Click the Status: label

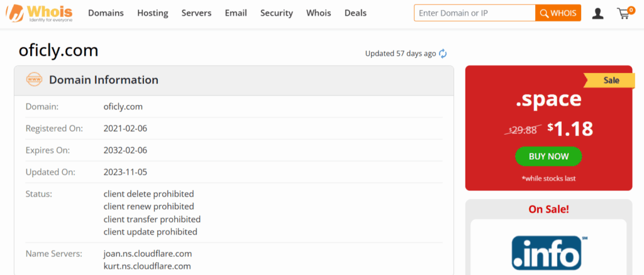point(38,194)
